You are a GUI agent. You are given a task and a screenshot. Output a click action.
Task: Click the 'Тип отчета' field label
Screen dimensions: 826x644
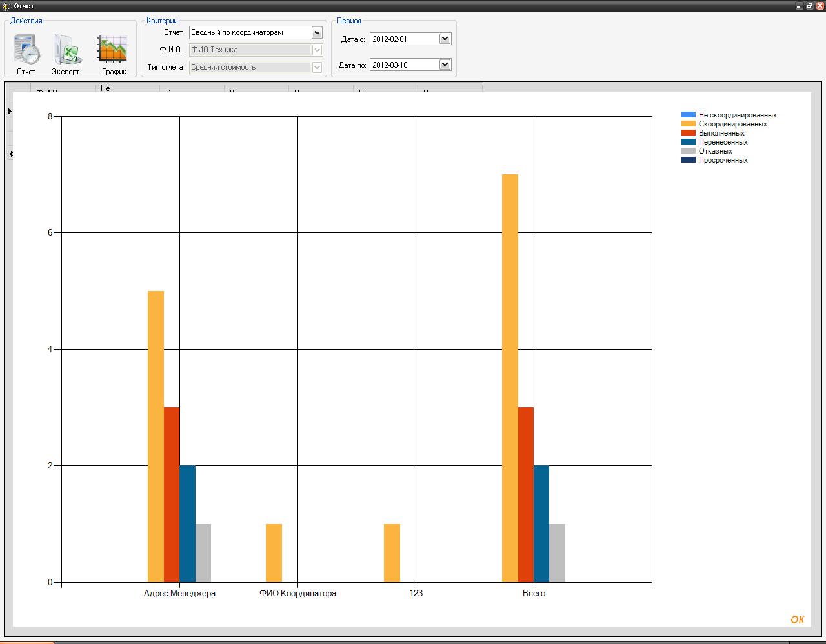165,67
